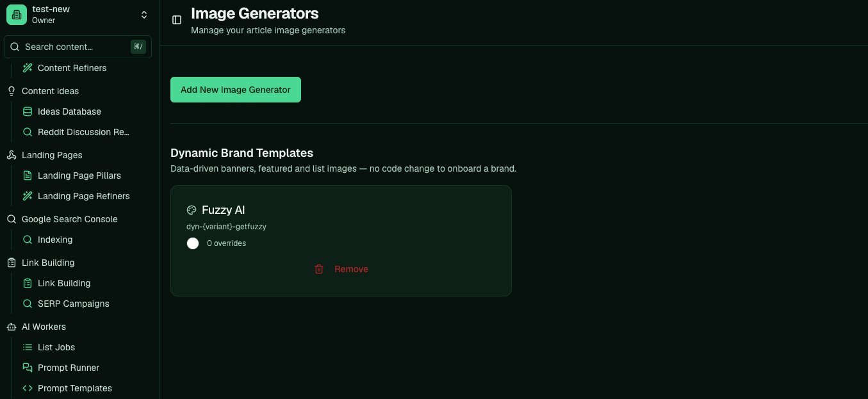Click the Ideas Database icon

[28, 111]
